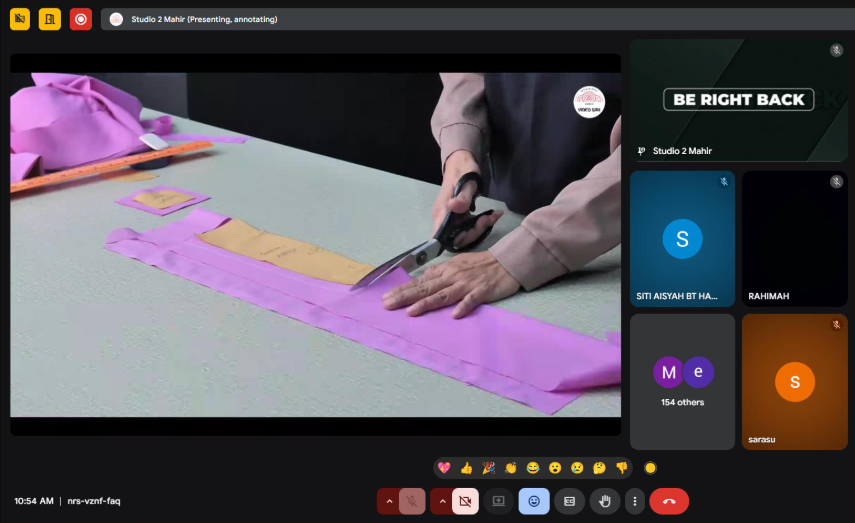Expand video settings arrow beside camera
Viewport: 855px width, 523px height.
[442, 501]
